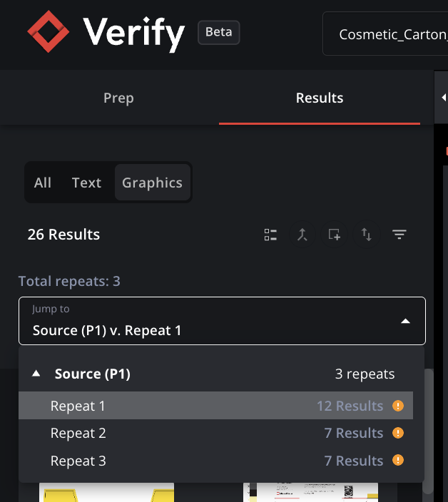Screen dimensions: 448x502
Task: Click the 7 Results count for Repeat 3
Action: pos(354,461)
